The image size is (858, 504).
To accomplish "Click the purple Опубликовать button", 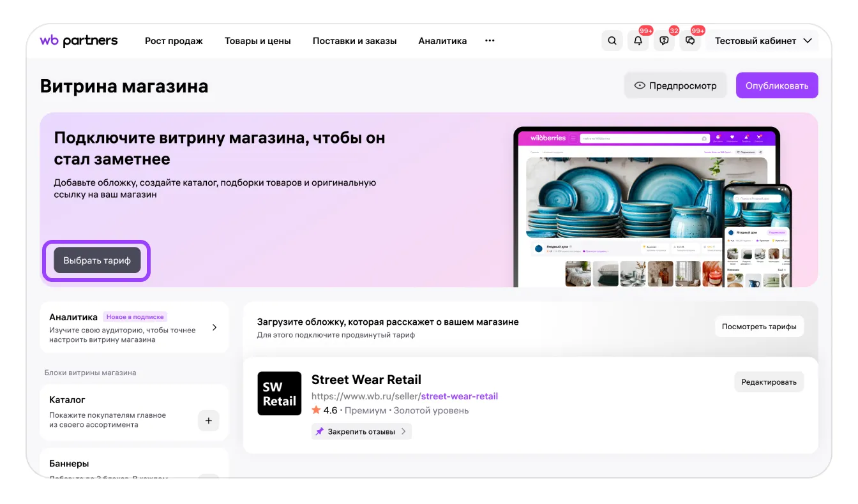I will pyautogui.click(x=776, y=85).
